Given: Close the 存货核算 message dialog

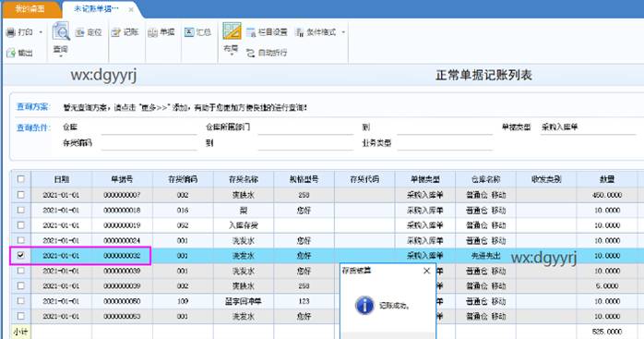Looking at the screenshot, I should [427, 271].
